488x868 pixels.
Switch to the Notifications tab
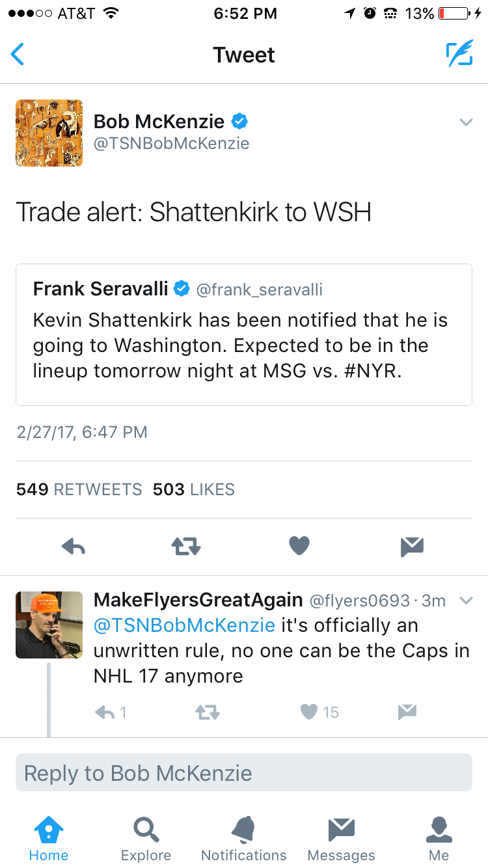[244, 839]
